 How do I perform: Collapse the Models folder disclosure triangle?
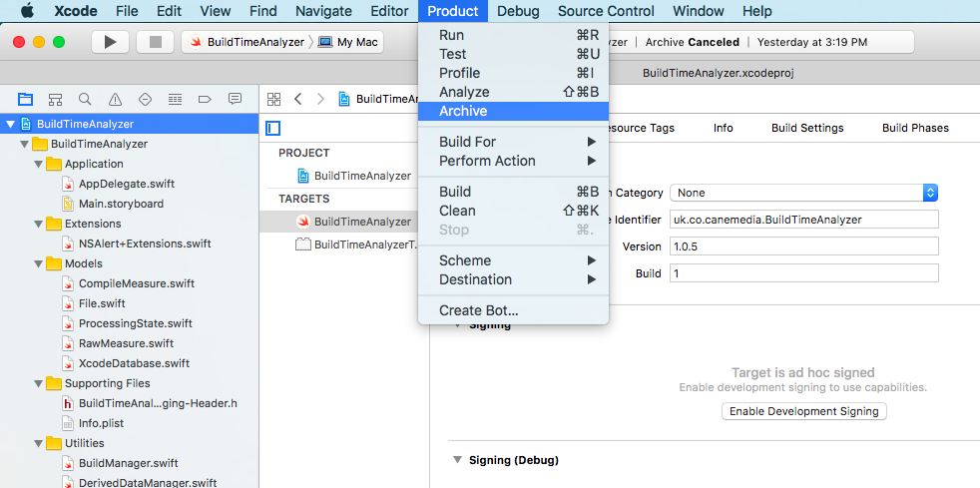(x=39, y=263)
